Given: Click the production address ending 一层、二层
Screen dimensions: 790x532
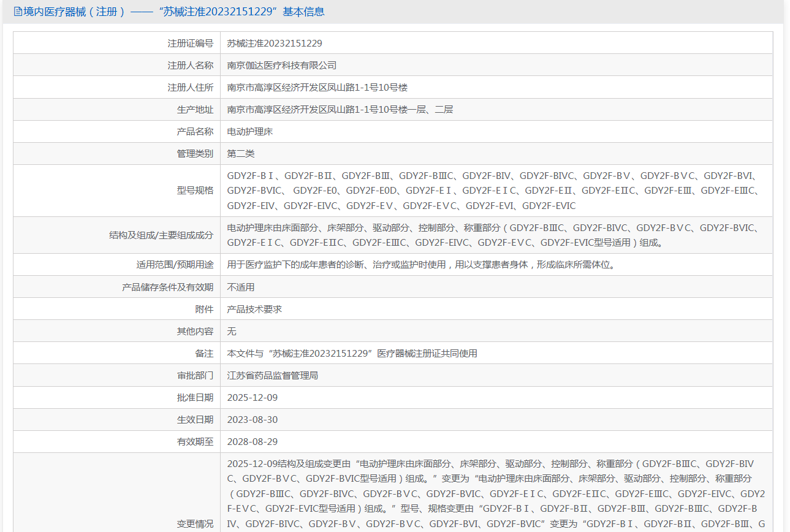Looking at the screenshot, I should (x=340, y=110).
